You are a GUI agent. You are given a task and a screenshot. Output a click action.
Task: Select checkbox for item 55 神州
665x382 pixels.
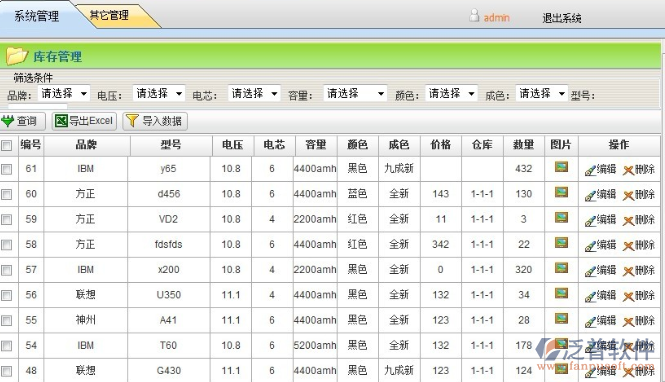coord(6,321)
